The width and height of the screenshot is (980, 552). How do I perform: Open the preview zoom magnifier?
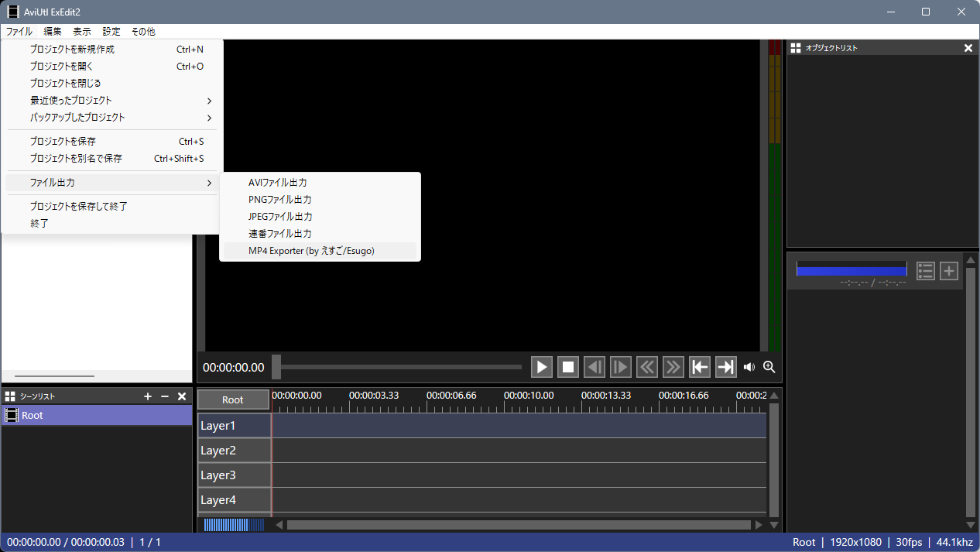click(x=769, y=367)
